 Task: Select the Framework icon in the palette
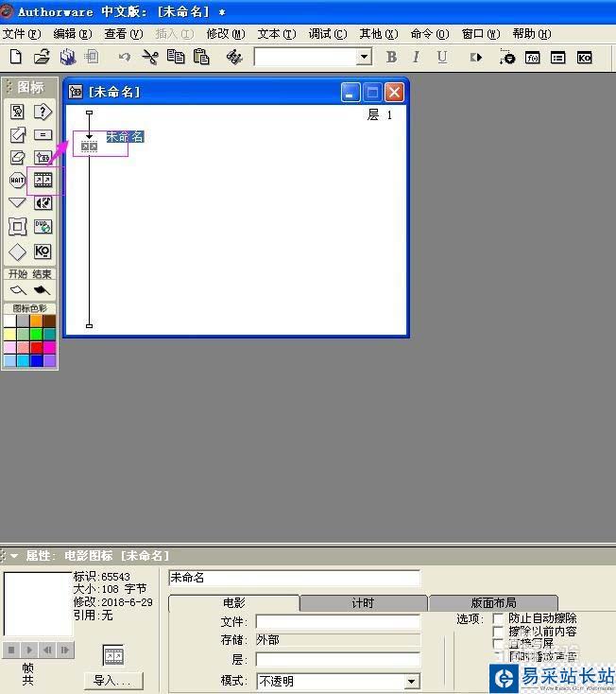17,227
